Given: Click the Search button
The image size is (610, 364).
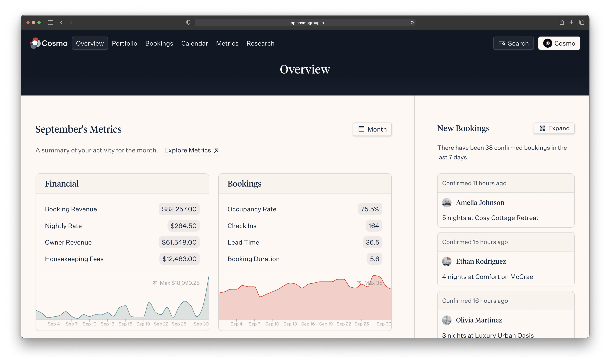Looking at the screenshot, I should (x=513, y=43).
